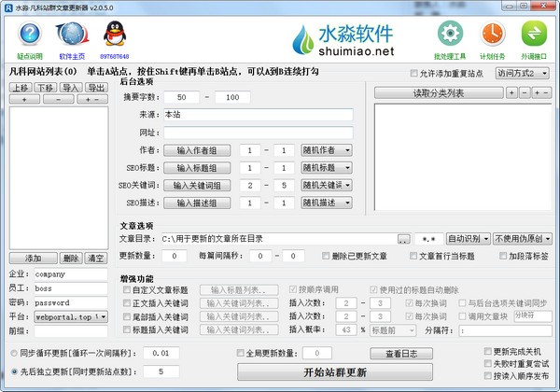Expand the 随机作者 dropdown
560x392 pixels.
326,150
